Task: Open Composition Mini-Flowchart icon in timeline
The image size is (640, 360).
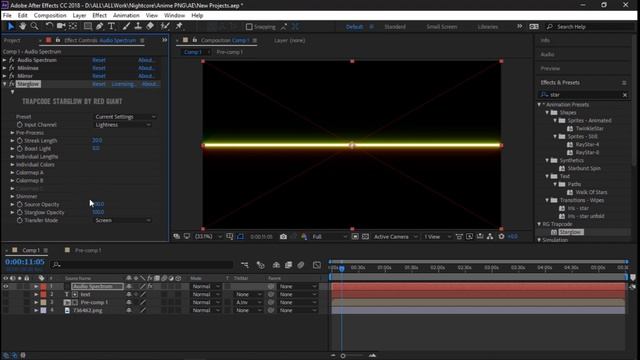Action: click(x=244, y=265)
